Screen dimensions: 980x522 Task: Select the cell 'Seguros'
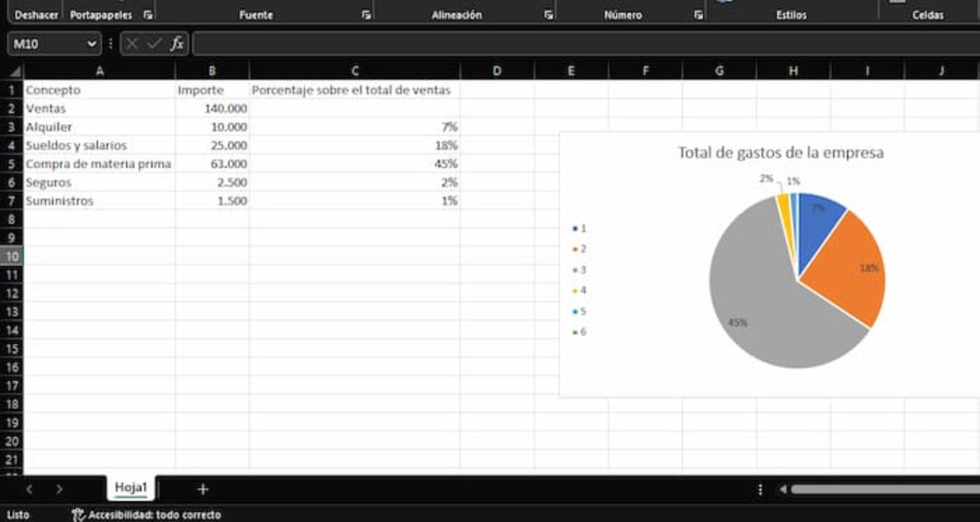click(99, 182)
